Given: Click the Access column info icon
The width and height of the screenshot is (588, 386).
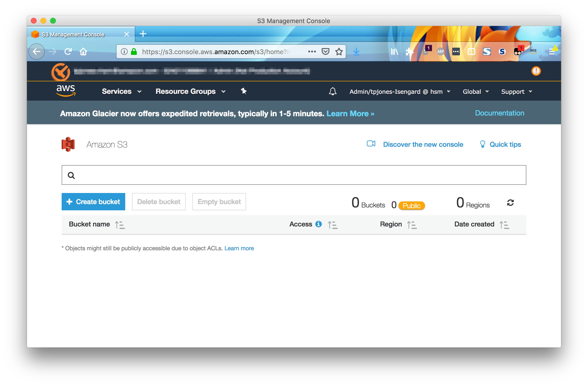Looking at the screenshot, I should tap(319, 224).
